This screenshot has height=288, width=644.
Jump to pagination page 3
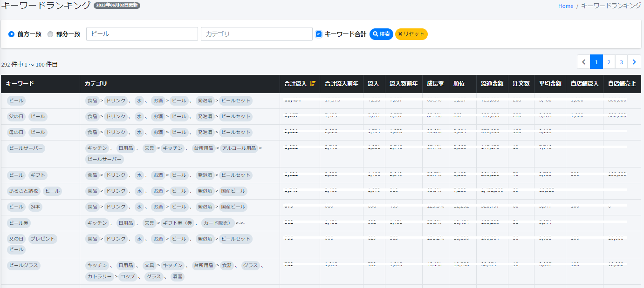tap(621, 61)
